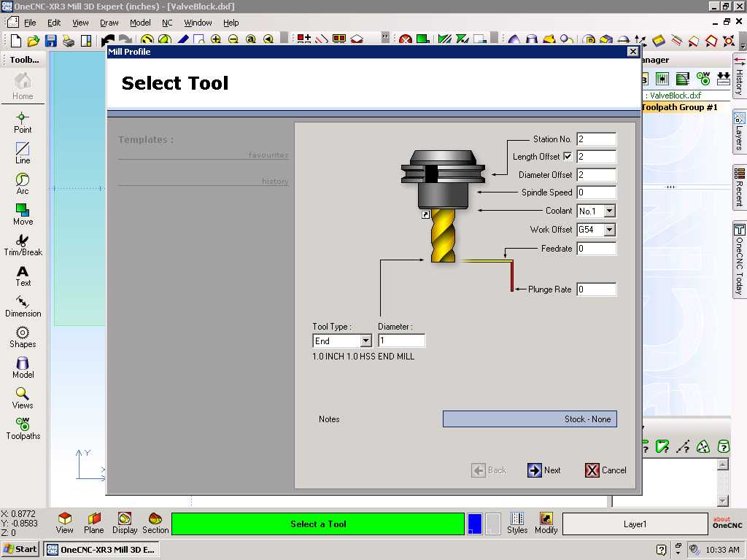
Task: Toggle the Length Offset checkbox
Action: click(x=568, y=156)
